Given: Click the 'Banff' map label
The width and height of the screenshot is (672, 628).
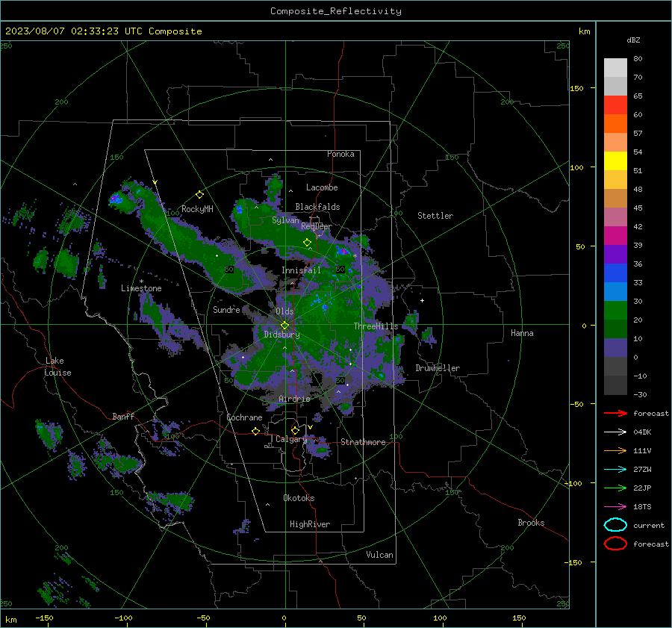Looking at the screenshot, I should click(x=123, y=416).
